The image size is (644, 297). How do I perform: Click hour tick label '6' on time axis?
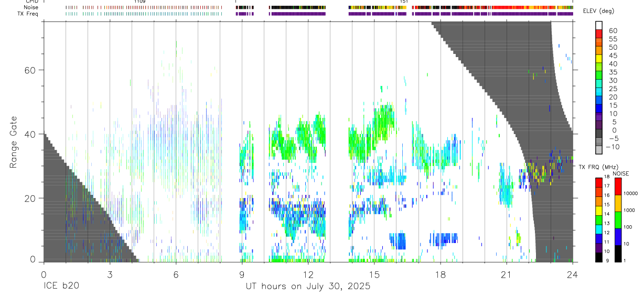coord(176,274)
